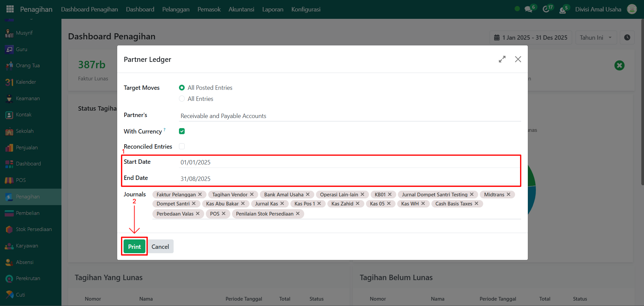Enable the Reconciled Entries checkbox
Screen dimensions: 644x306
pos(182,146)
